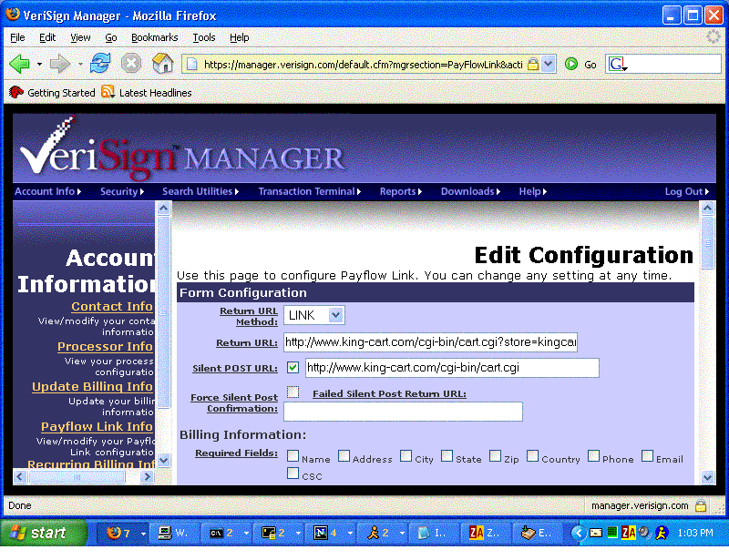Check the Phone required field box
The height and width of the screenshot is (560, 729).
594,456
